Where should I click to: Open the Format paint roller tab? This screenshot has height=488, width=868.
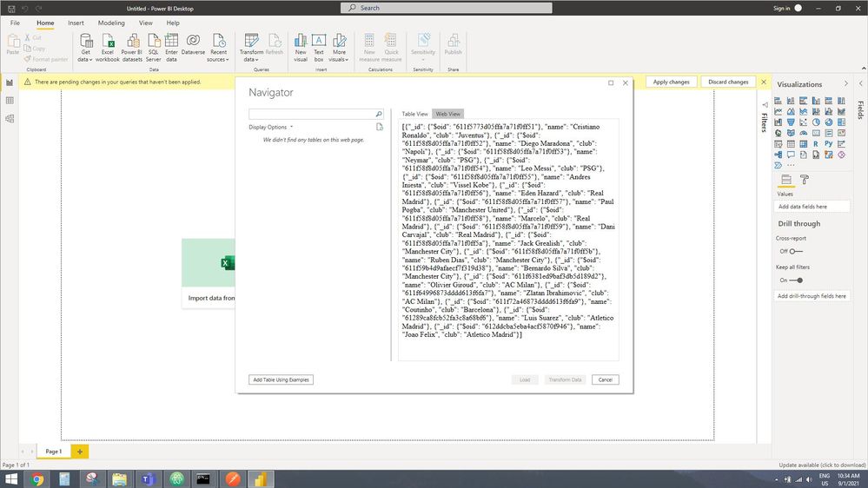[x=805, y=180]
